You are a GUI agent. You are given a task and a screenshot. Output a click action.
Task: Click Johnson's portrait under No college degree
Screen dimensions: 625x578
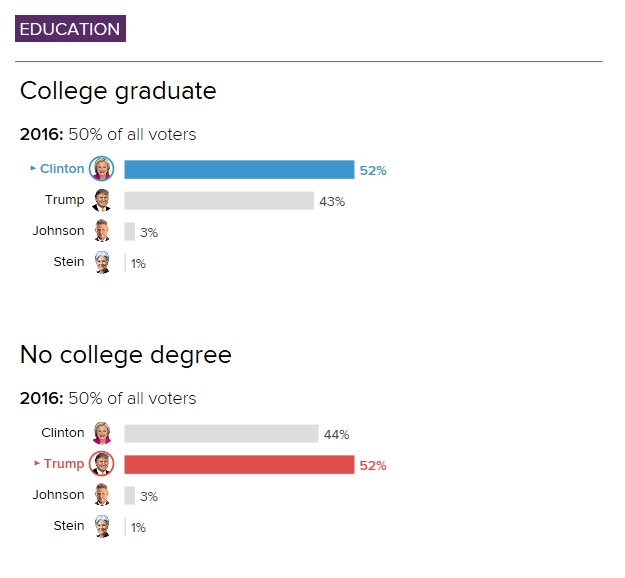pos(102,495)
